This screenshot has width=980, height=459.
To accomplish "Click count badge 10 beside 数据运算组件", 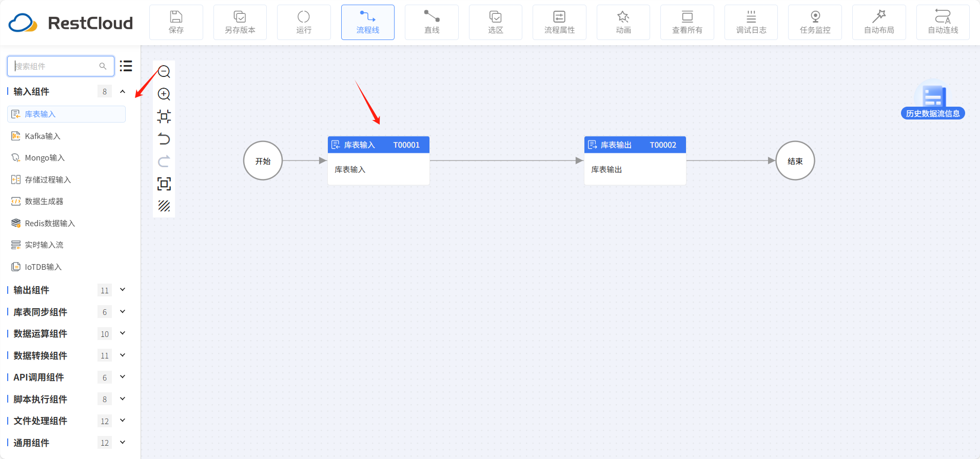I will [x=105, y=334].
